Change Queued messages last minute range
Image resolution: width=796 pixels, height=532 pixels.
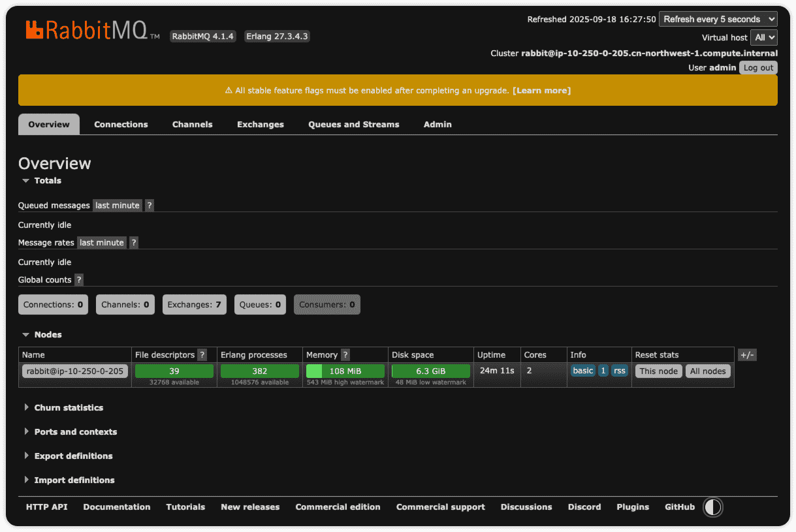point(118,206)
